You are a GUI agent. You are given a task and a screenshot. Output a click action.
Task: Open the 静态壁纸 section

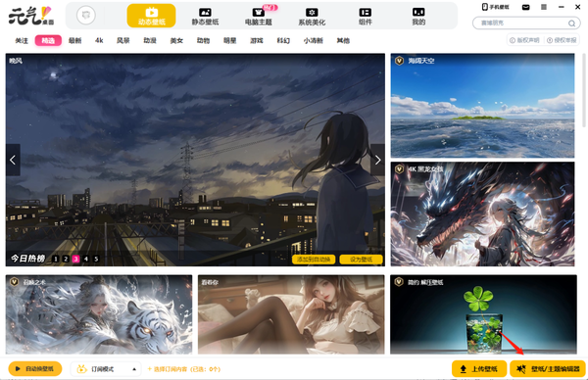[205, 17]
